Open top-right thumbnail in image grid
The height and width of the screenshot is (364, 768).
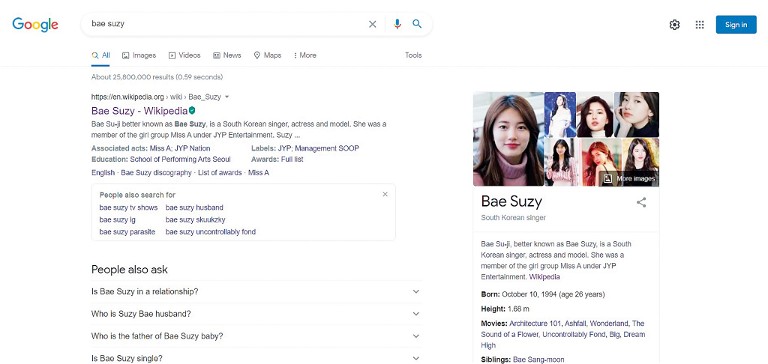coord(636,114)
